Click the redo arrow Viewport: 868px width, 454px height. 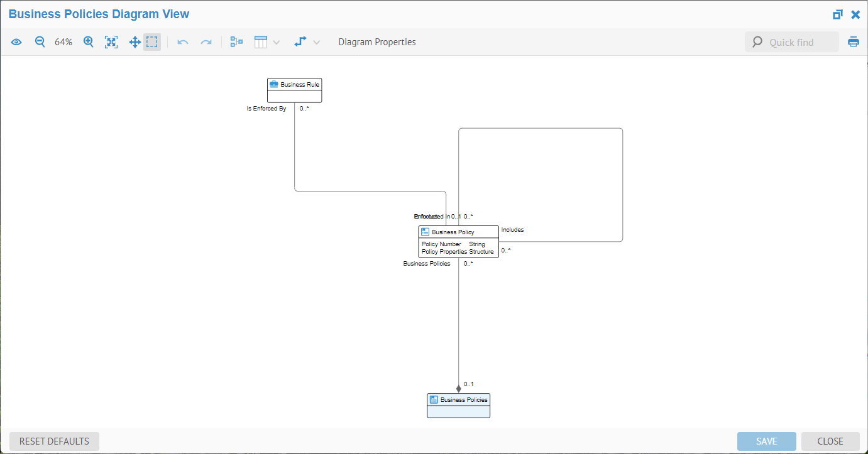pos(206,42)
